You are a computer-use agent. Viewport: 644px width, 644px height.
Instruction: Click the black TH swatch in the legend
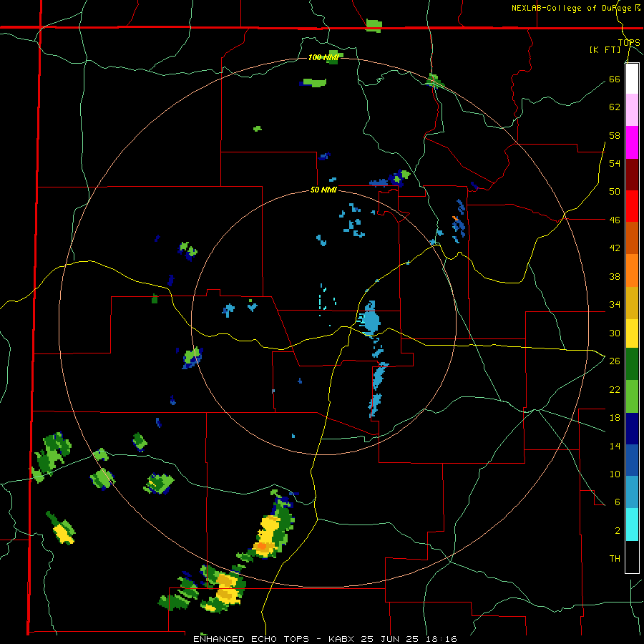pyautogui.click(x=632, y=557)
